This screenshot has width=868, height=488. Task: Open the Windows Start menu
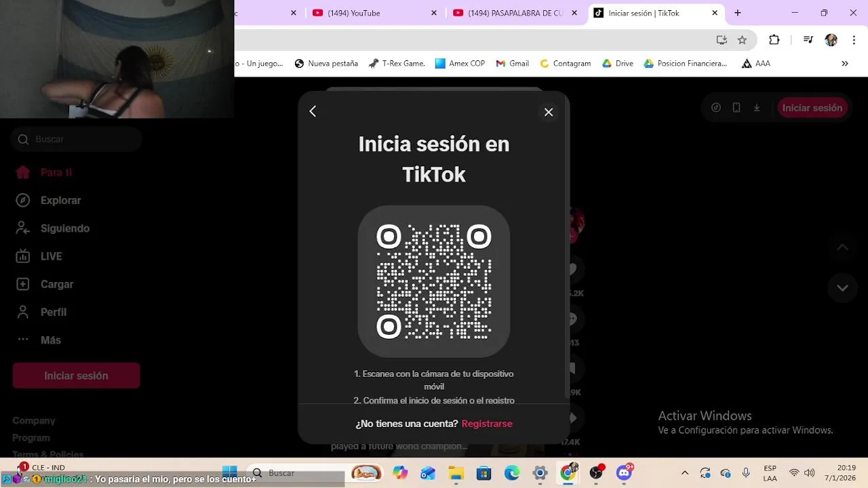coord(230,472)
